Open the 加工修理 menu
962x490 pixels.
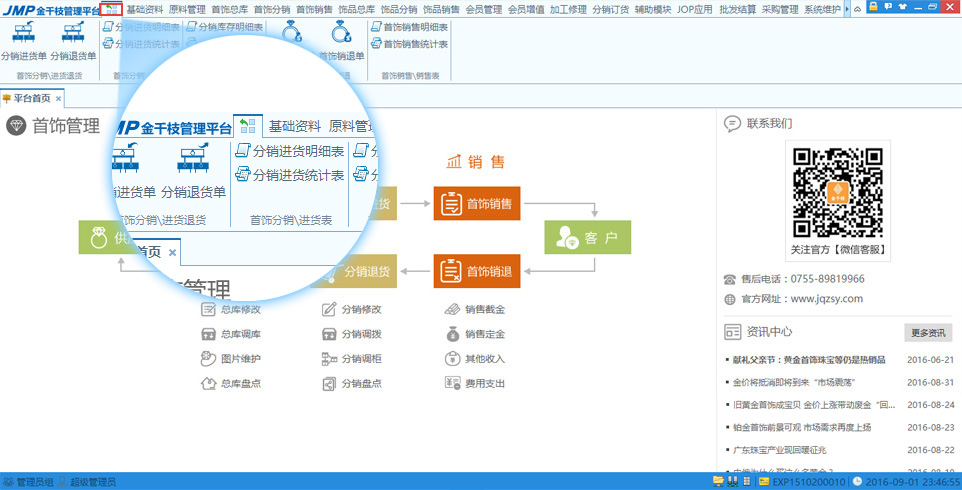pyautogui.click(x=568, y=9)
